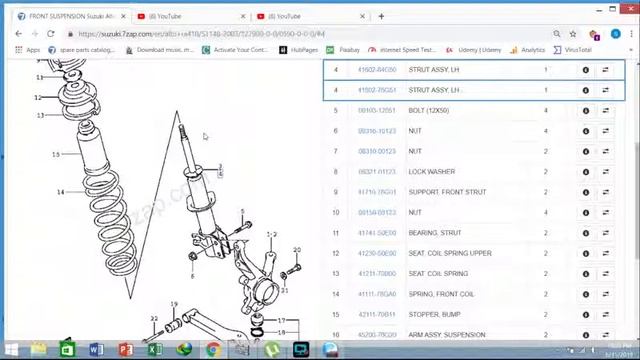Open PowerPoint from the taskbar
This screenshot has height=360, width=640.
126,350
